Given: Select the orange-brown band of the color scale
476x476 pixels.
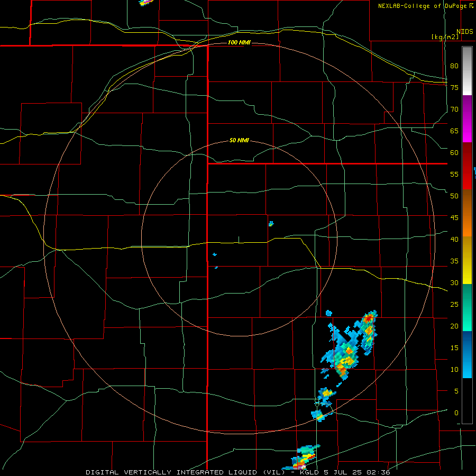Looking at the screenshot, I should click(467, 213).
